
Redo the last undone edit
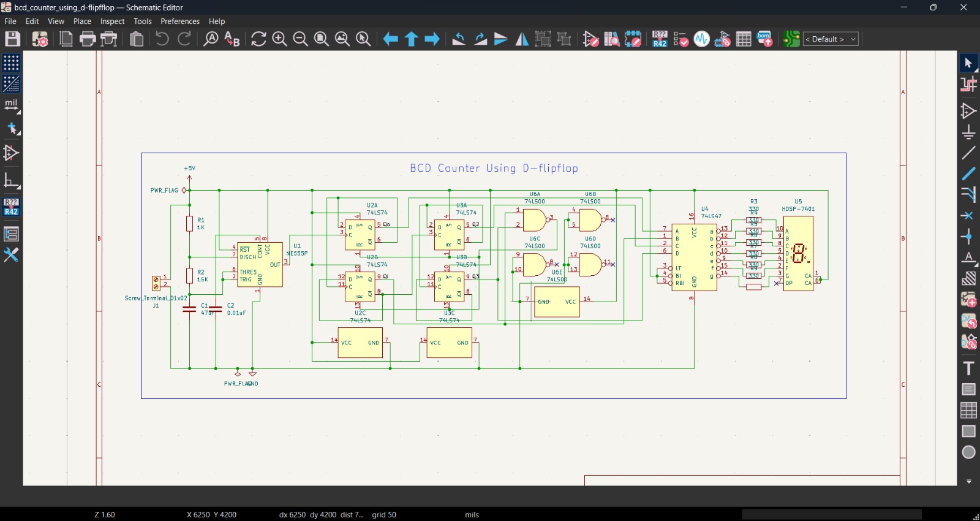pos(184,39)
